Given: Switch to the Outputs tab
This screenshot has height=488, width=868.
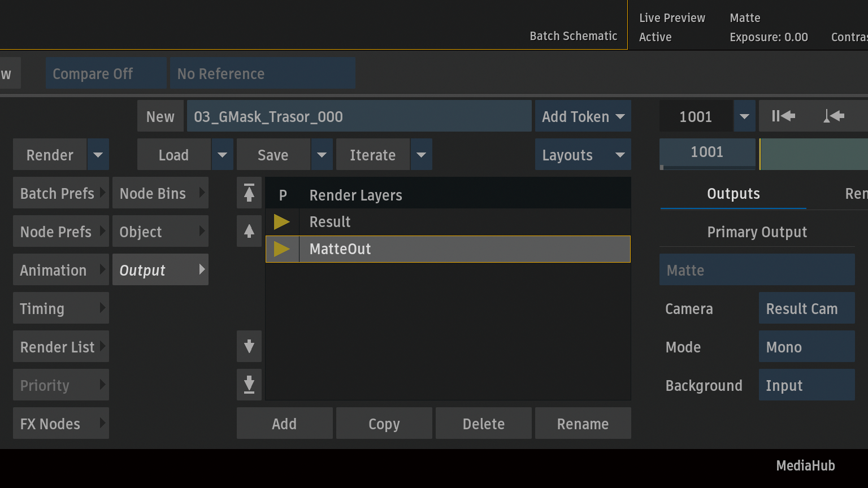Looking at the screenshot, I should tap(733, 194).
